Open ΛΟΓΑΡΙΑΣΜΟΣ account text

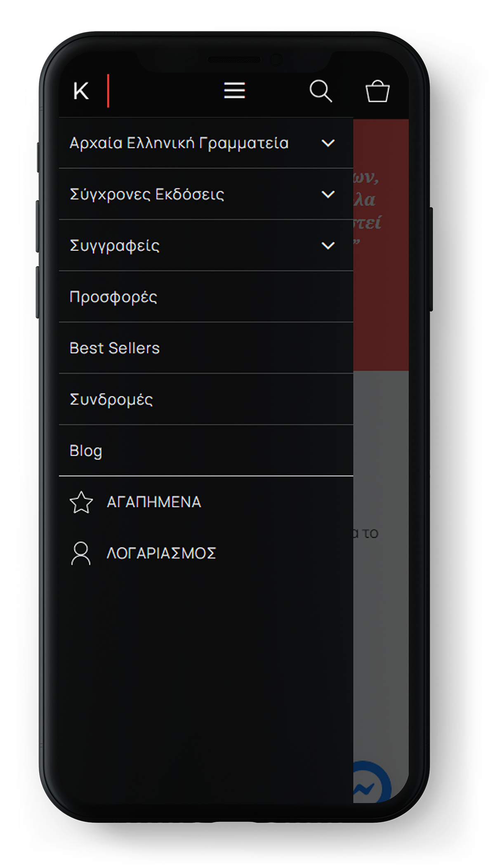coord(161,553)
